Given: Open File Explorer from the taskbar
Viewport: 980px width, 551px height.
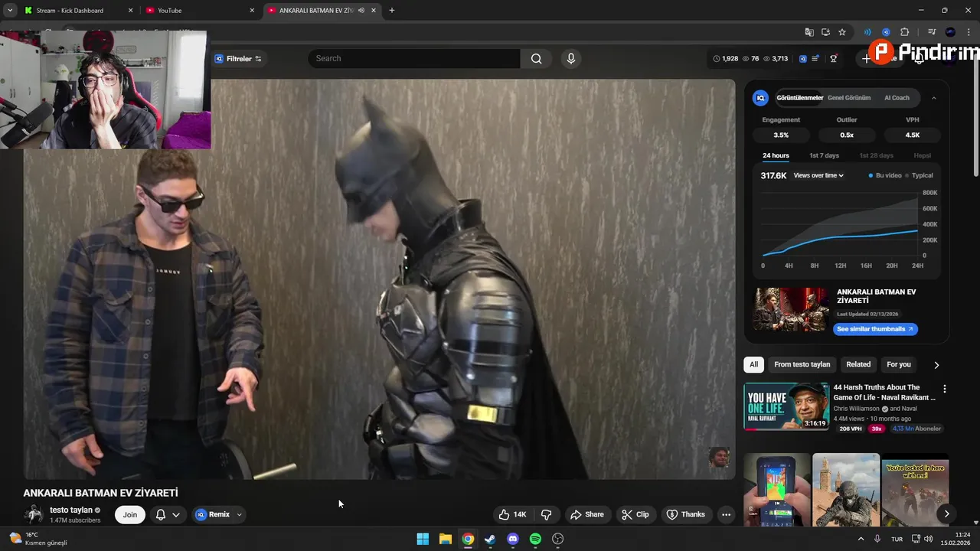Looking at the screenshot, I should (445, 539).
